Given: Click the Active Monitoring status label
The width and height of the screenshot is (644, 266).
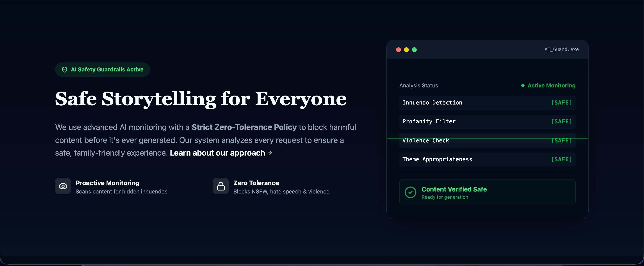Looking at the screenshot, I should tap(551, 85).
